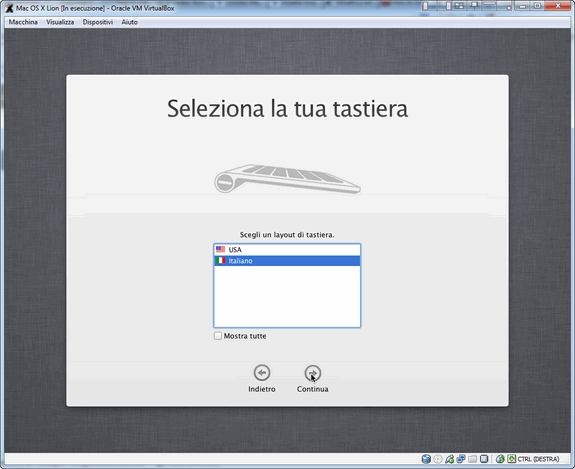
Task: Click the mouse integration globe icon
Action: pos(500,459)
